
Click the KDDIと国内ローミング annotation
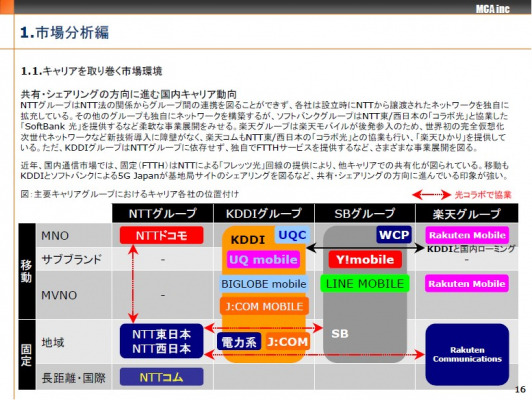(x=471, y=249)
